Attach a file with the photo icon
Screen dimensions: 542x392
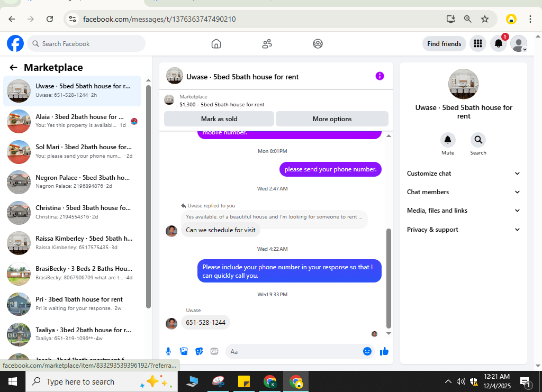(x=184, y=352)
